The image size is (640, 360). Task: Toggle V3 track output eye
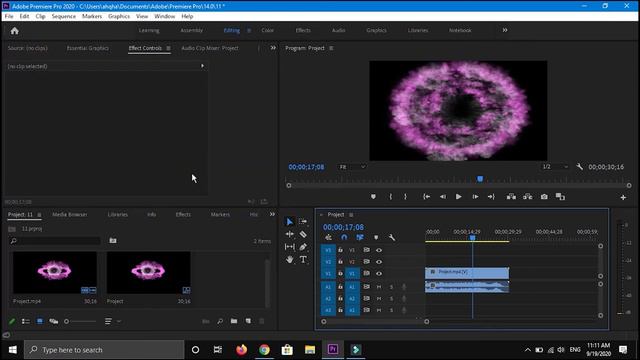[x=379, y=250]
